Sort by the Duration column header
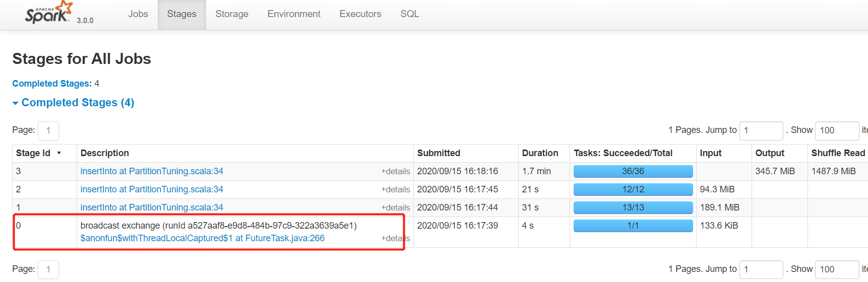The image size is (868, 282). click(540, 153)
